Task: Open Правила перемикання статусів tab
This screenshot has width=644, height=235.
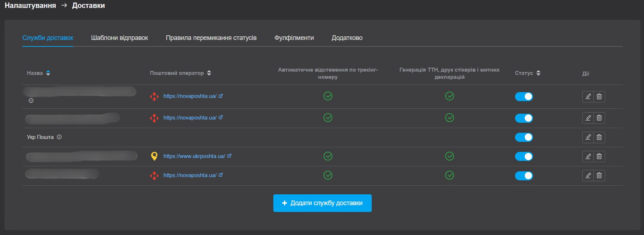Action: [211, 38]
